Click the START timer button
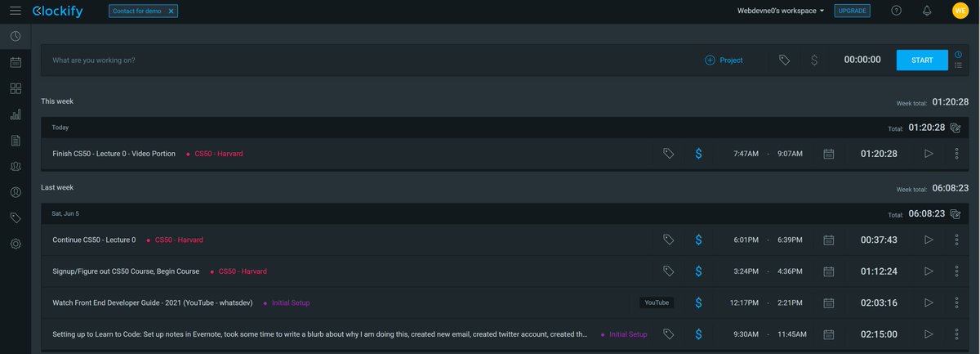The height and width of the screenshot is (354, 980). tap(922, 60)
